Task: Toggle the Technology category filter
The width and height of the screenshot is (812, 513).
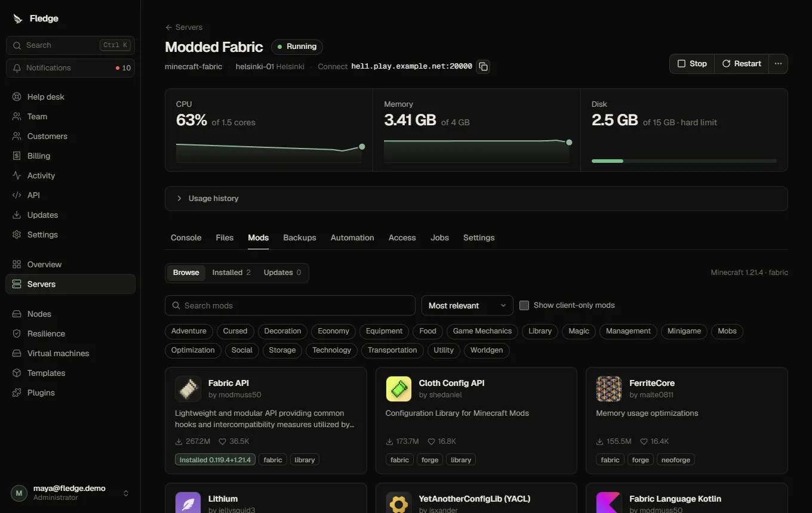Action: [332, 350]
